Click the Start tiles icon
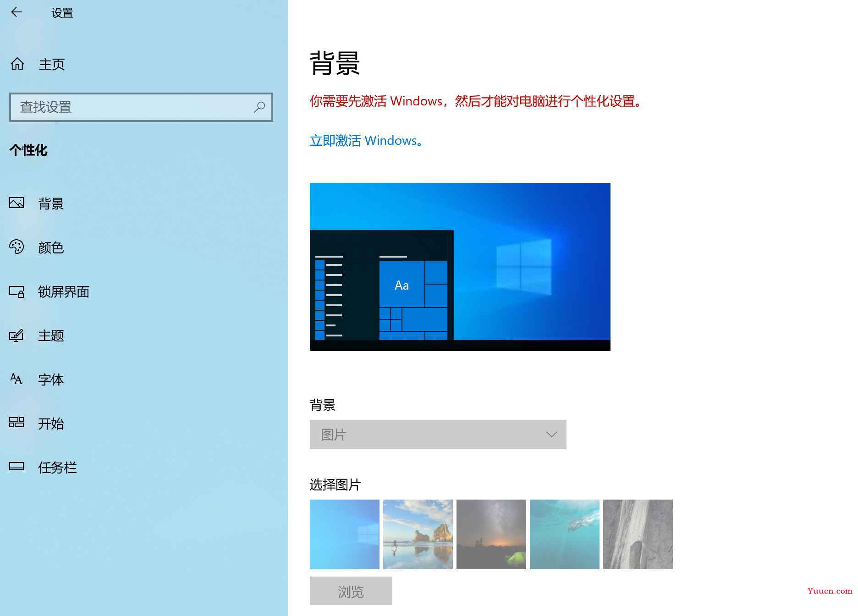This screenshot has width=858, height=616. click(16, 423)
